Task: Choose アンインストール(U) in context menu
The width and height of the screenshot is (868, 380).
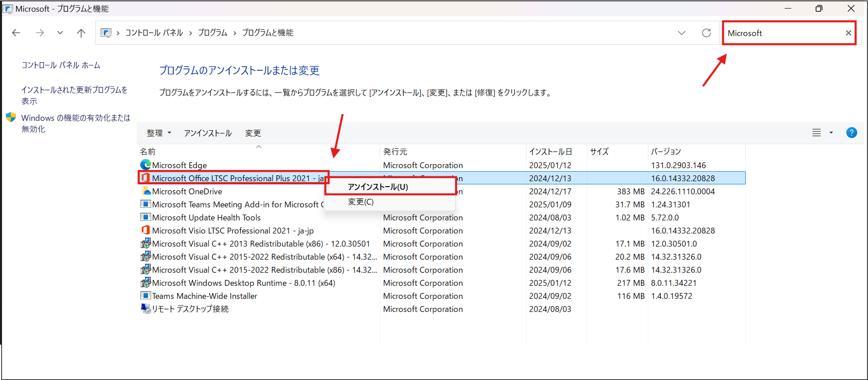Action: click(390, 187)
